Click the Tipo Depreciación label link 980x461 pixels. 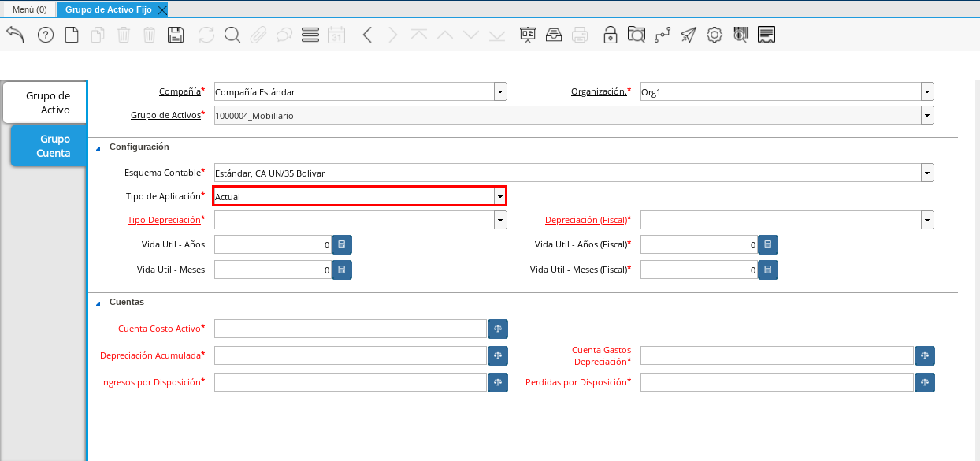164,220
